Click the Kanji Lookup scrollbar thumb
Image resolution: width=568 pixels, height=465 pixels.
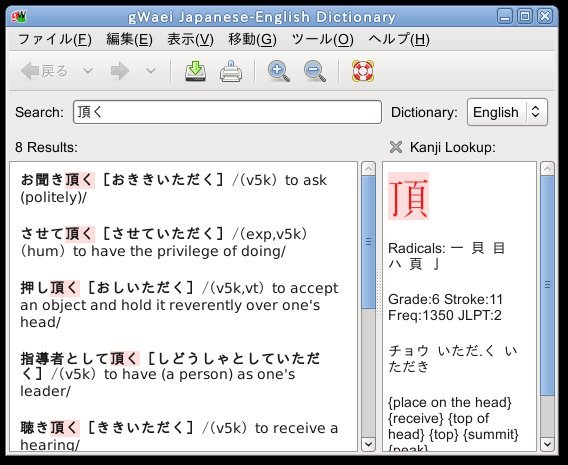point(547,285)
